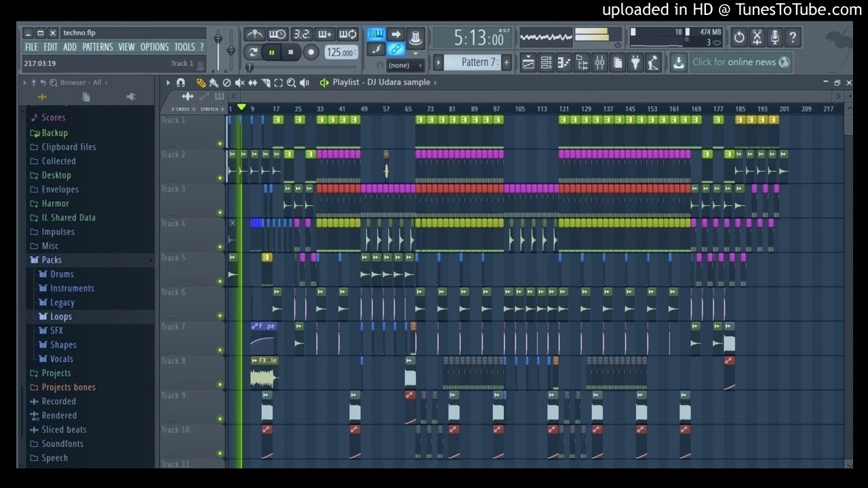This screenshot has height=488, width=868.
Task: Select the zoom tool in playlist
Action: pyautogui.click(x=291, y=83)
